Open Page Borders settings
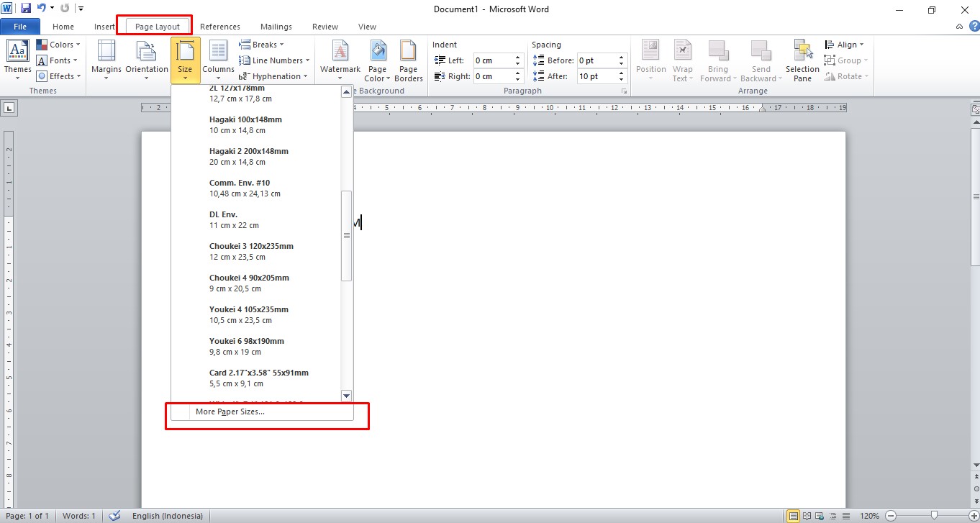 coord(408,60)
